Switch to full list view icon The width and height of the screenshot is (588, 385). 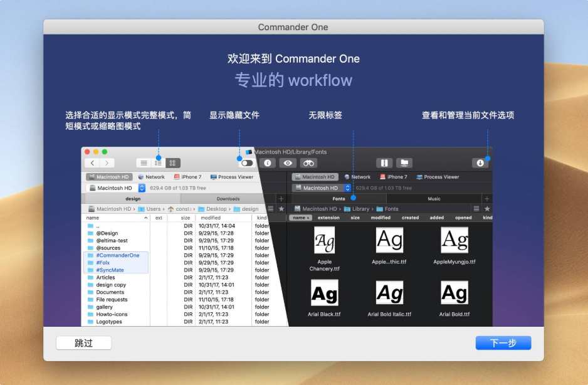[x=144, y=163]
